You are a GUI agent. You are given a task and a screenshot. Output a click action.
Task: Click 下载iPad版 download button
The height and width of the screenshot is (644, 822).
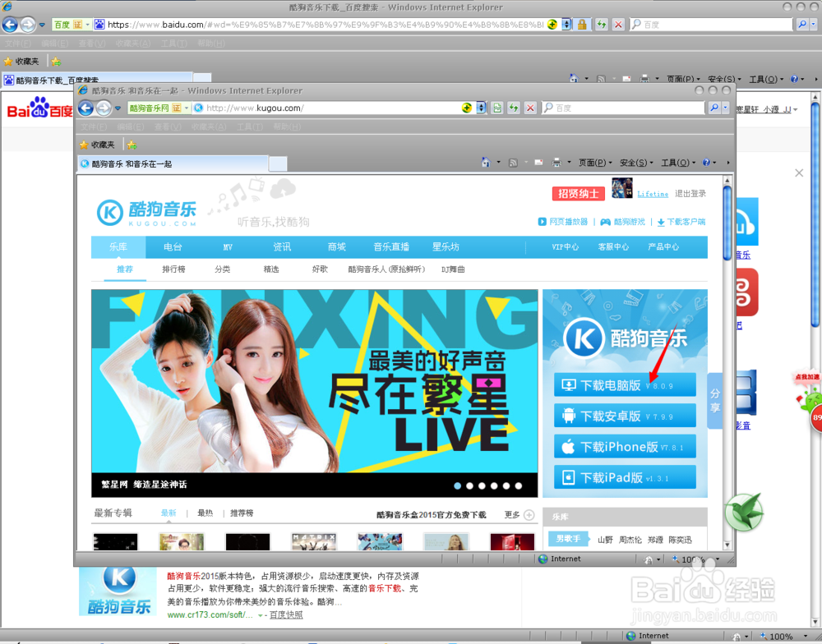pos(625,477)
